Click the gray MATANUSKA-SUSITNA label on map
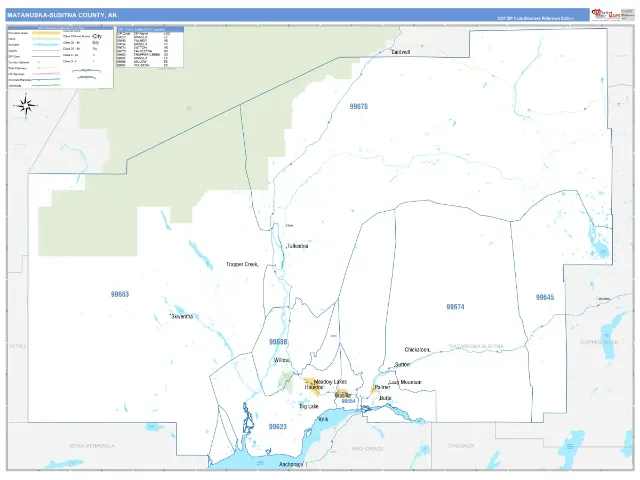This screenshot has width=640, height=480. [476, 346]
